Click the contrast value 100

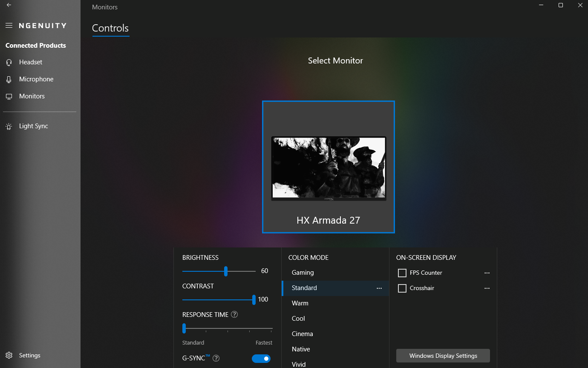pyautogui.click(x=263, y=299)
